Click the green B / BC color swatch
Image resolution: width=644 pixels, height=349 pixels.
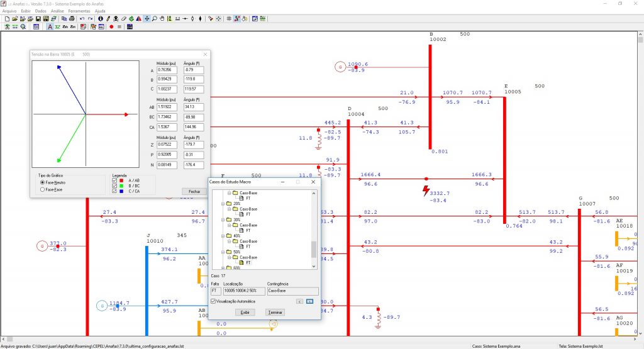(122, 186)
